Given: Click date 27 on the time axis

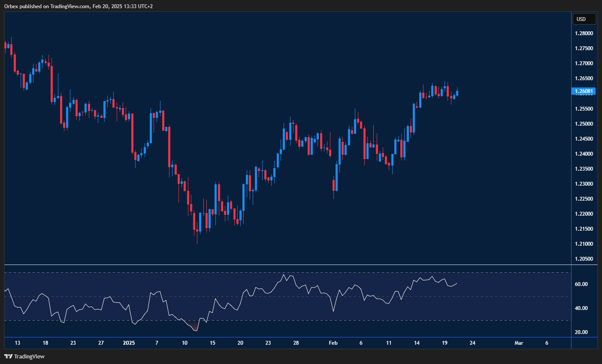Looking at the screenshot, I should [101, 343].
